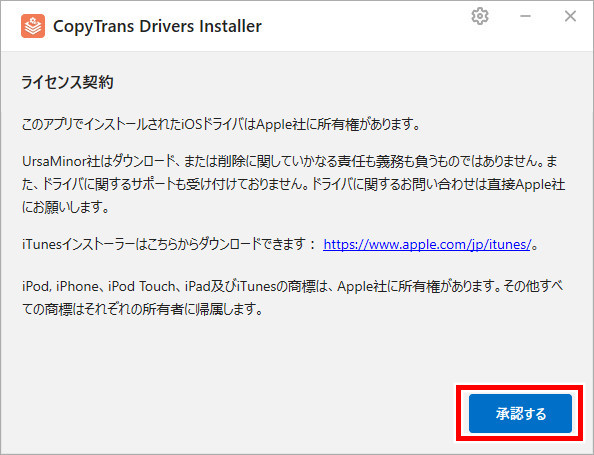
Task: Minimize the installer window
Action: 525,16
